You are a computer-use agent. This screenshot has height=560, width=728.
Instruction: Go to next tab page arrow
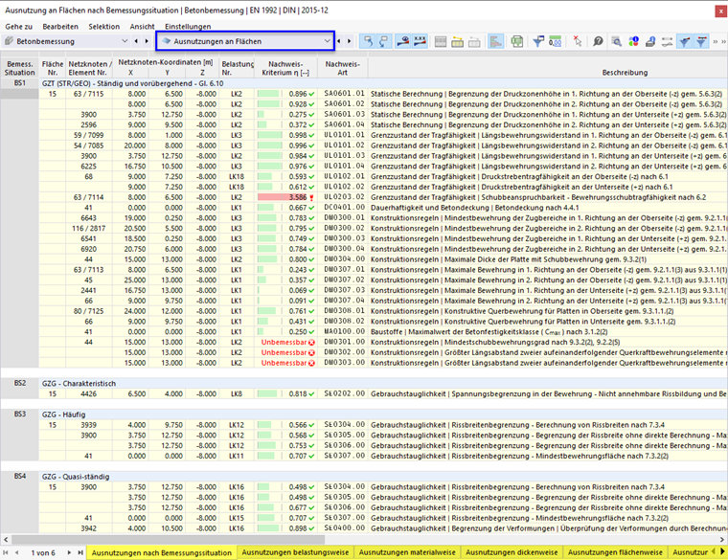69,552
